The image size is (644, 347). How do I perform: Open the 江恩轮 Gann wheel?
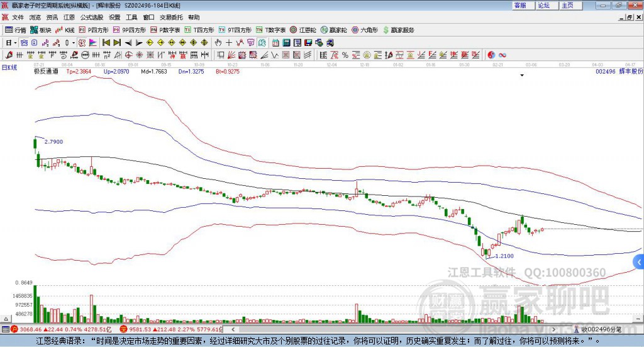pyautogui.click(x=303, y=30)
